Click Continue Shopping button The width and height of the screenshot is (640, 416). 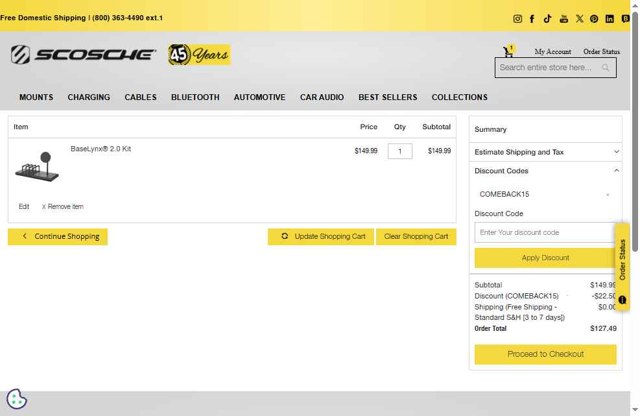[58, 237]
